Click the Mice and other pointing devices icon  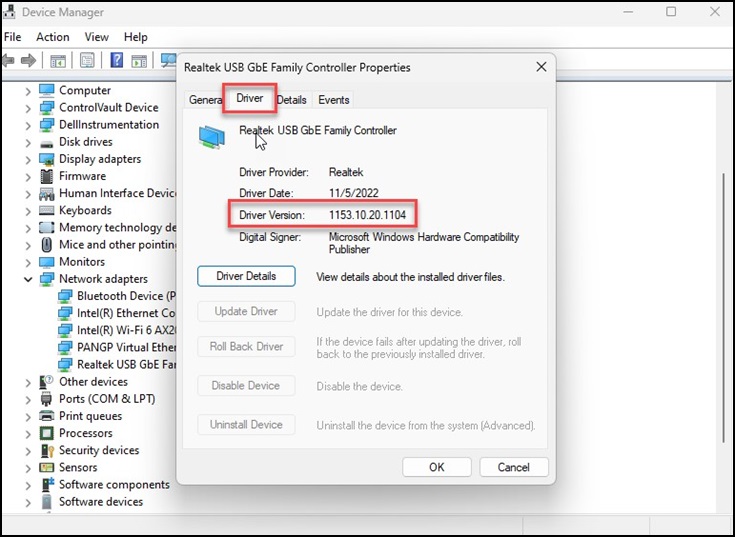coord(47,245)
